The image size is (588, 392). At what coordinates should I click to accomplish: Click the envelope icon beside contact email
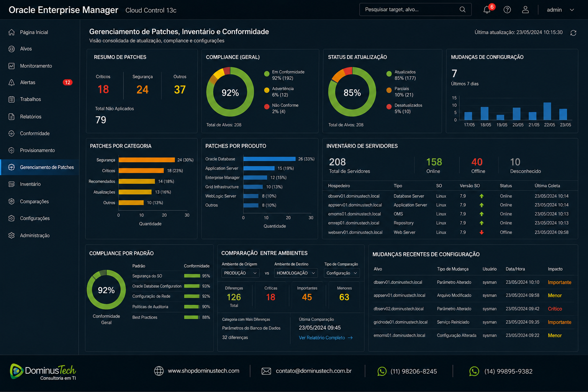(266, 371)
